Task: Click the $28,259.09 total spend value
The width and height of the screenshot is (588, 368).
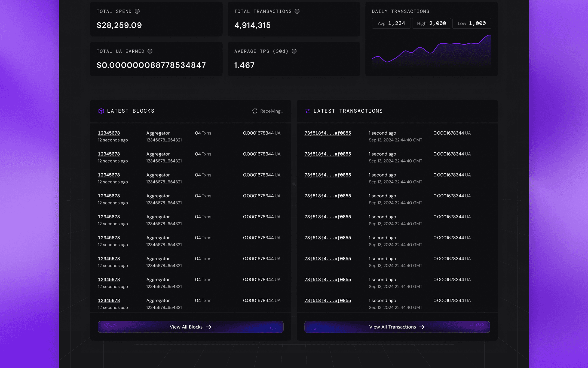Action: [x=119, y=25]
